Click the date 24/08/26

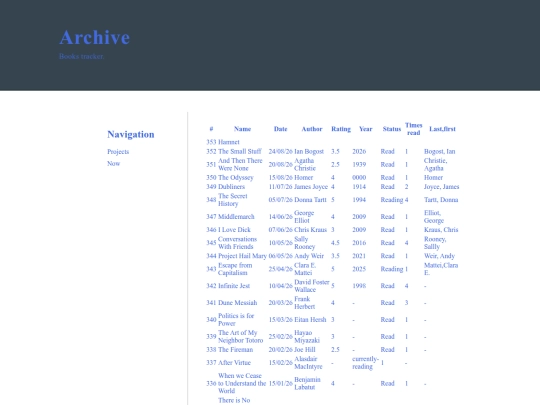[x=280, y=152]
